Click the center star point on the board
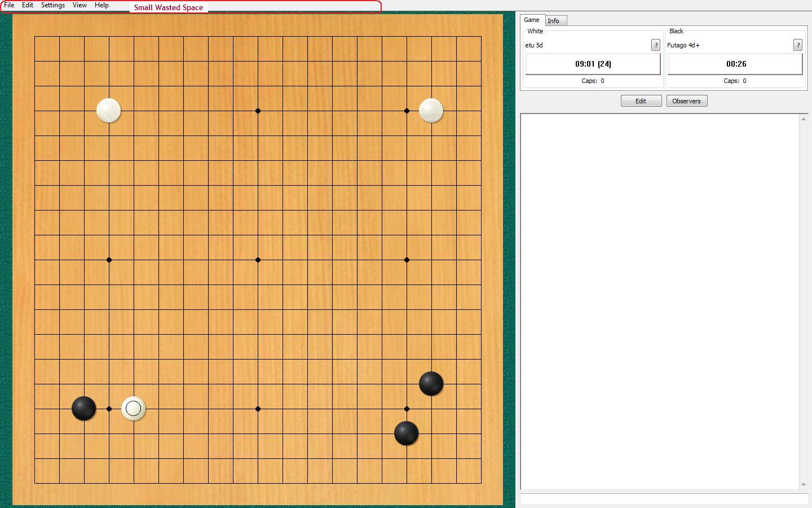Image resolution: width=812 pixels, height=508 pixels. click(258, 260)
